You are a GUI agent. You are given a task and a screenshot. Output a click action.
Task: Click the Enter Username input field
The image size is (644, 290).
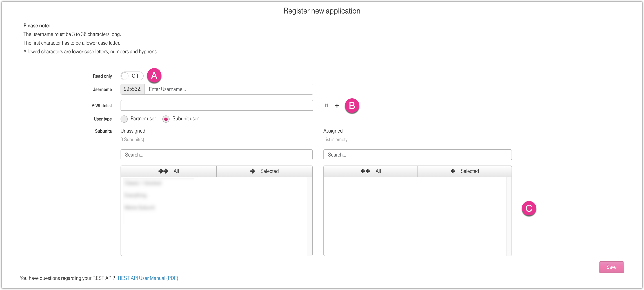click(x=228, y=89)
